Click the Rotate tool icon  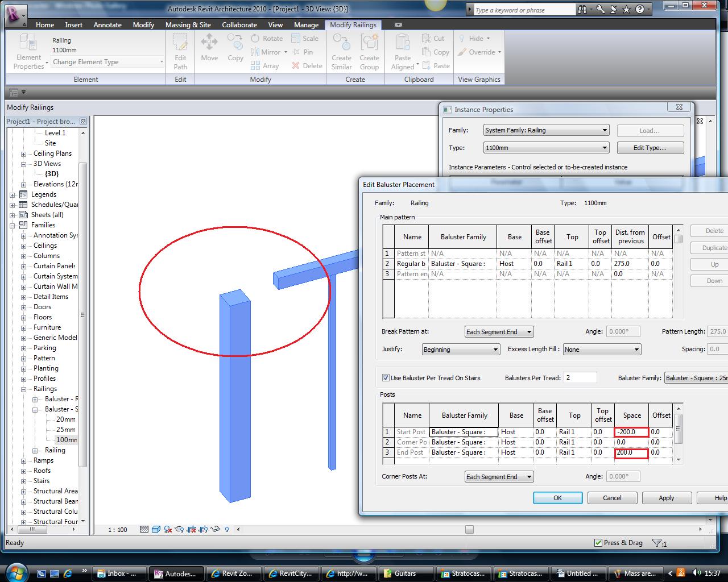pyautogui.click(x=255, y=39)
